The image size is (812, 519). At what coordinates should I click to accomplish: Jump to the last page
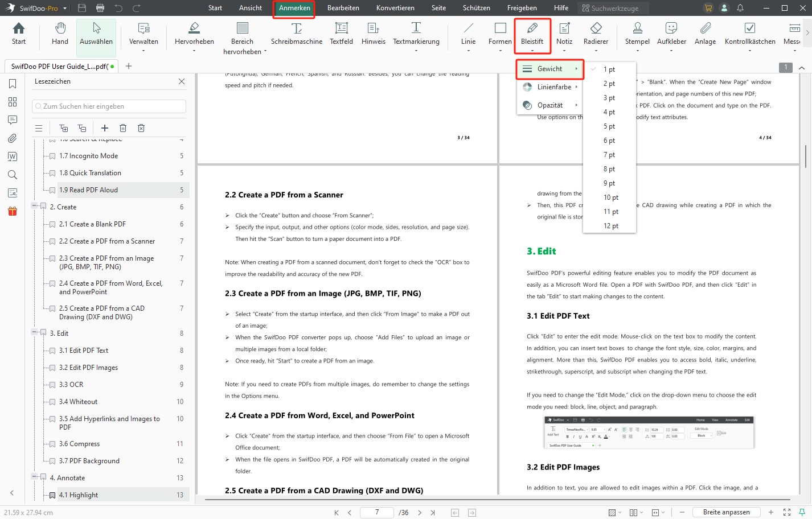(433, 513)
